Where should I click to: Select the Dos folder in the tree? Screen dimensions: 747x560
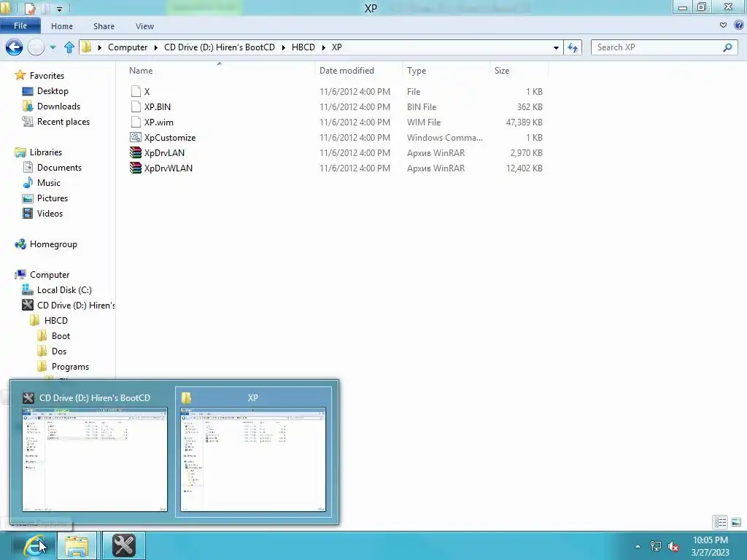click(x=58, y=351)
